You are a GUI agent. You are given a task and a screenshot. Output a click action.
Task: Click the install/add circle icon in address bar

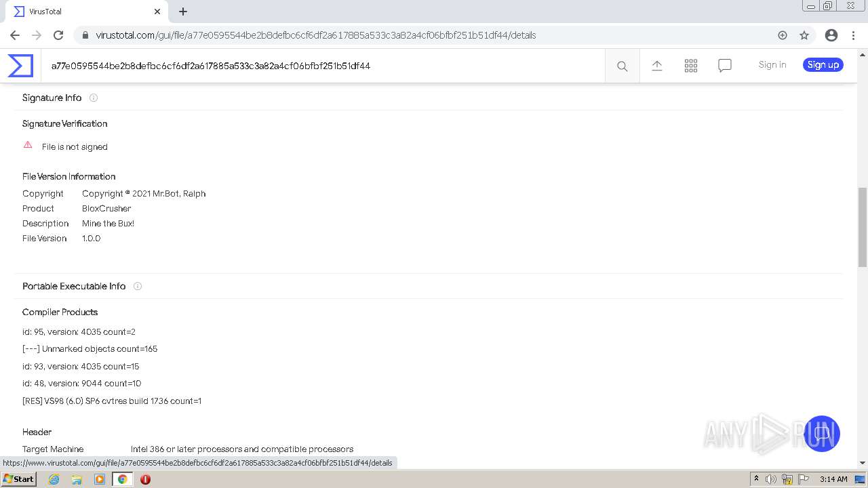pos(783,35)
